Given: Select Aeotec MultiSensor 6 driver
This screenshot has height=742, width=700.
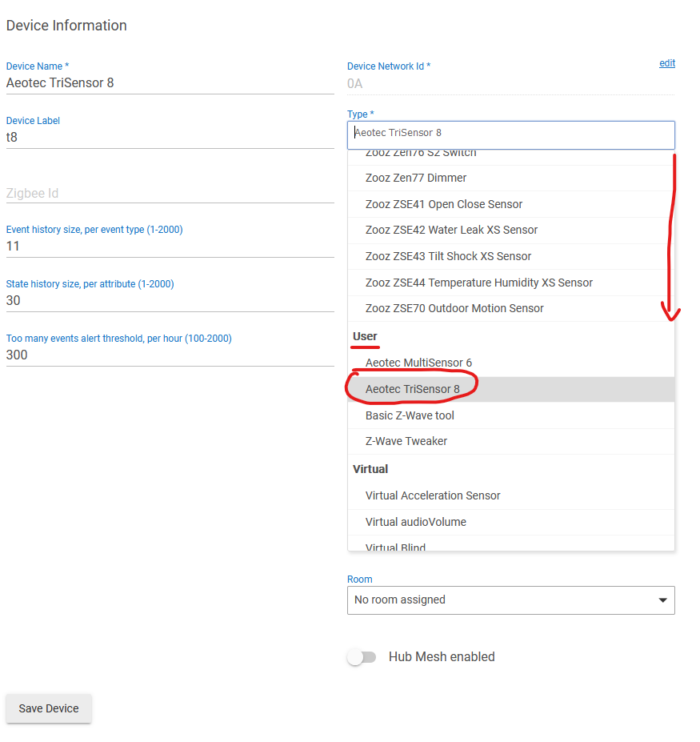Looking at the screenshot, I should [511, 363].
